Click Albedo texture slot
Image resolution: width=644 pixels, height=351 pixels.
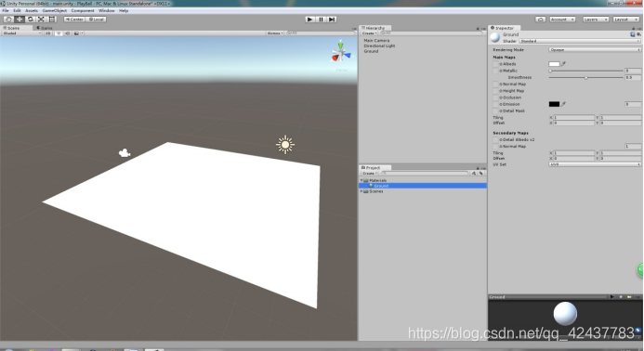click(495, 64)
